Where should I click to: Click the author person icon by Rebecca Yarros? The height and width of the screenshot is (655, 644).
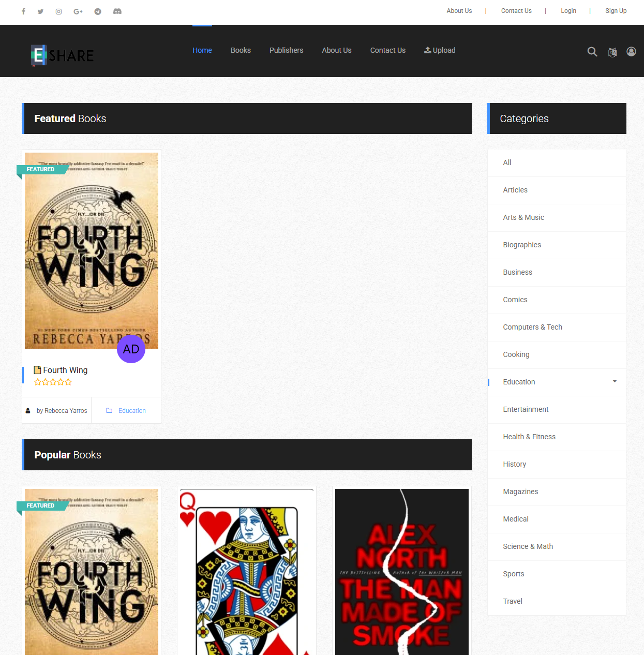pyautogui.click(x=28, y=411)
